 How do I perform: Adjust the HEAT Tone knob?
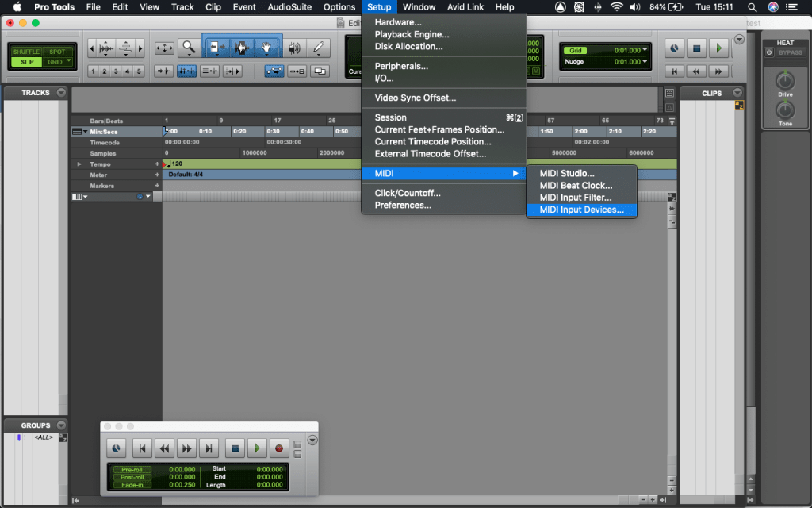click(x=785, y=110)
